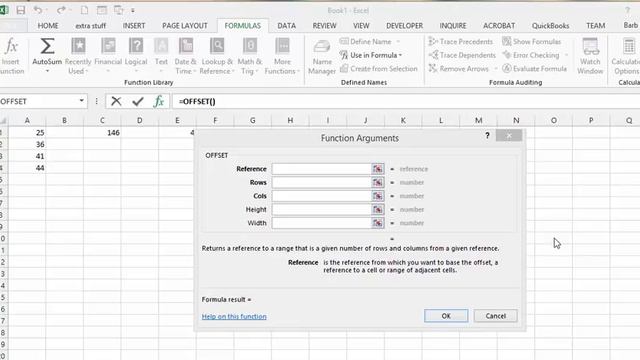The height and width of the screenshot is (360, 640).
Task: Open Help on this function link
Action: point(234,316)
